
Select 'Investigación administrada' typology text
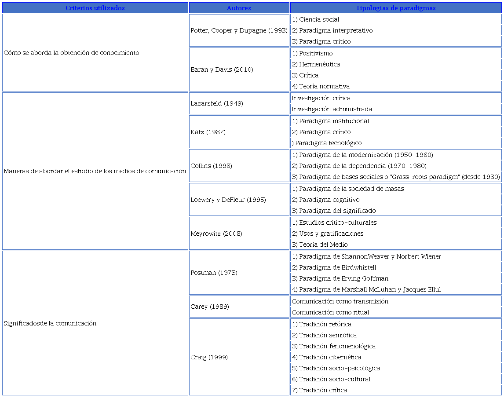[x=332, y=109]
